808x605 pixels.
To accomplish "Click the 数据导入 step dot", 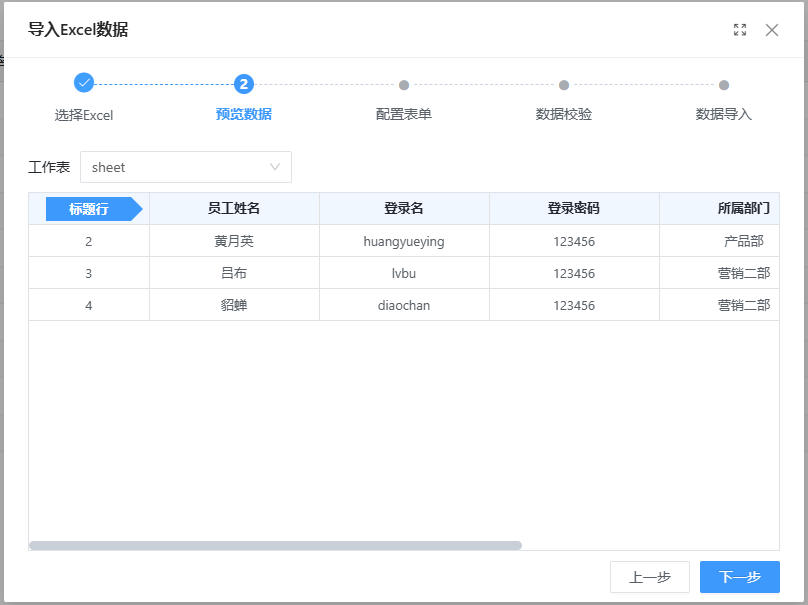I will click(724, 85).
